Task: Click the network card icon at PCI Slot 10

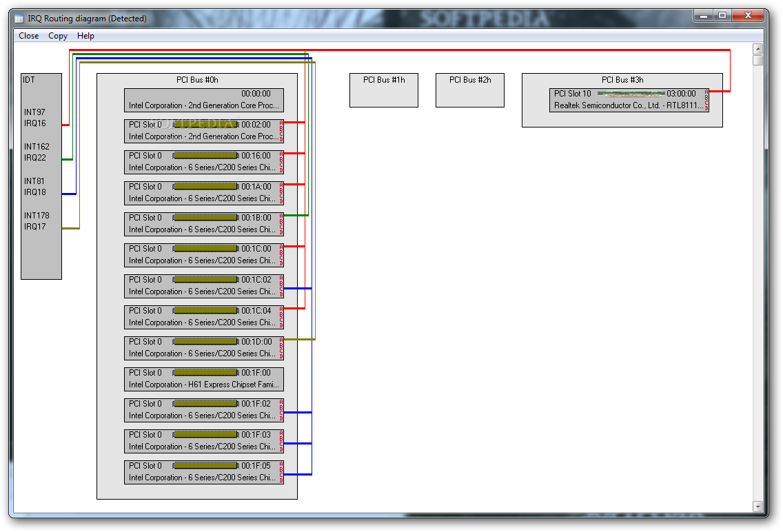Action: click(631, 93)
